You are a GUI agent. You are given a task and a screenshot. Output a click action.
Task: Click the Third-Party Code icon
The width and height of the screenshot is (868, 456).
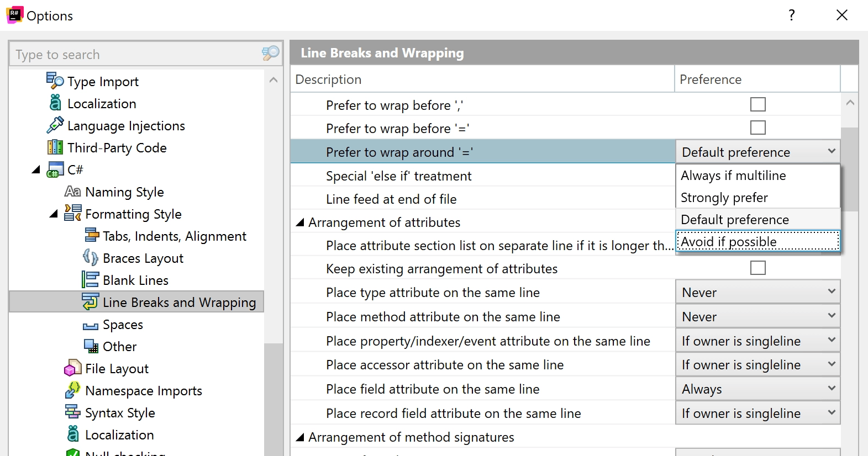[55, 147]
